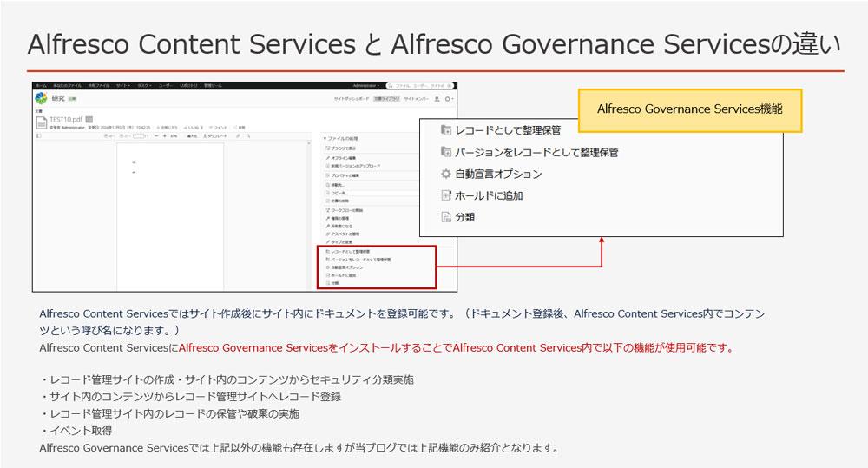Go to サイトダッシュボード
868x468 pixels.
click(x=352, y=99)
